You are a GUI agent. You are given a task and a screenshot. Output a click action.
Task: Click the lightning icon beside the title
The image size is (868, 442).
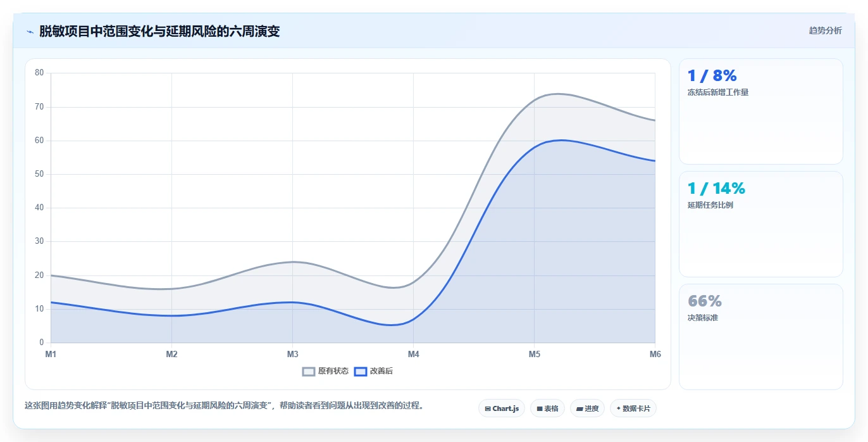click(30, 32)
